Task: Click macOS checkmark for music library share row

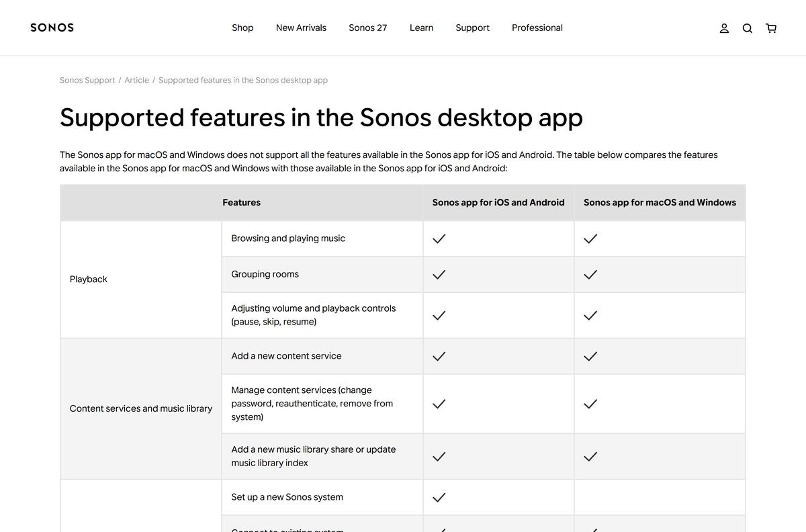Action: tap(590, 456)
